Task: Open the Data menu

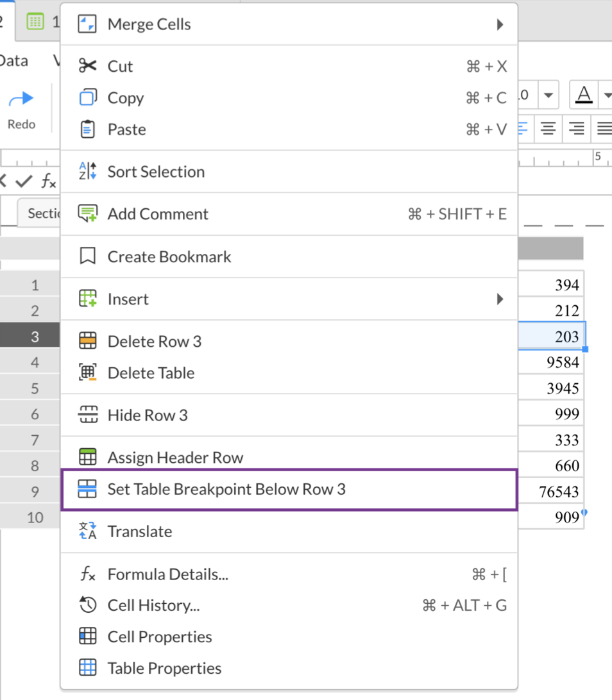Action: [14, 61]
